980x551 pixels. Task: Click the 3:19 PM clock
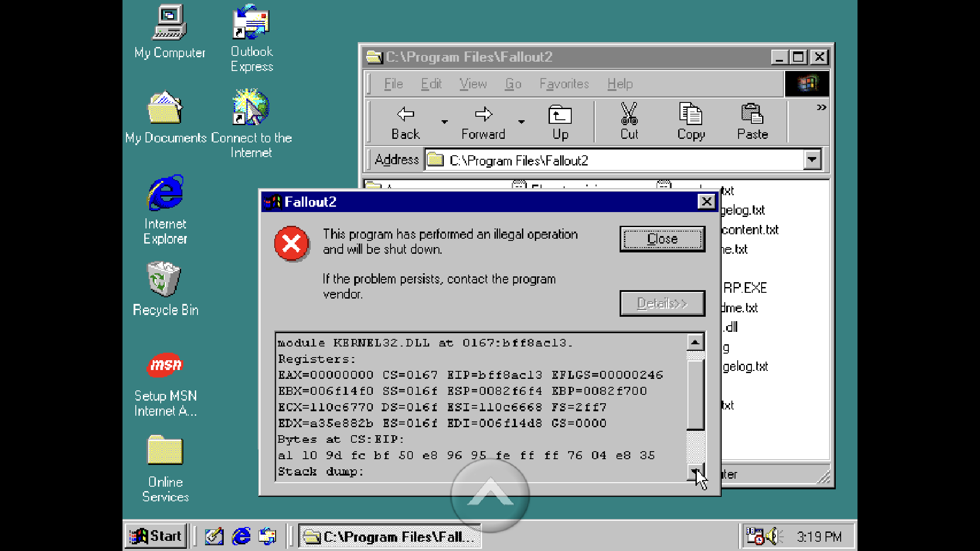819,537
